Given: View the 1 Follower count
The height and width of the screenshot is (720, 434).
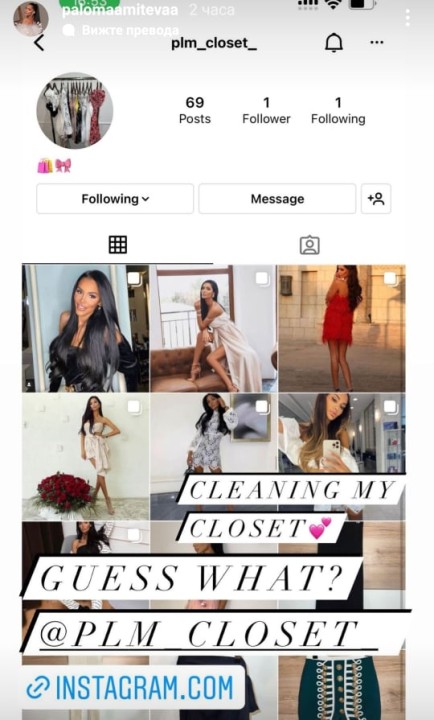Looking at the screenshot, I should 266,110.
